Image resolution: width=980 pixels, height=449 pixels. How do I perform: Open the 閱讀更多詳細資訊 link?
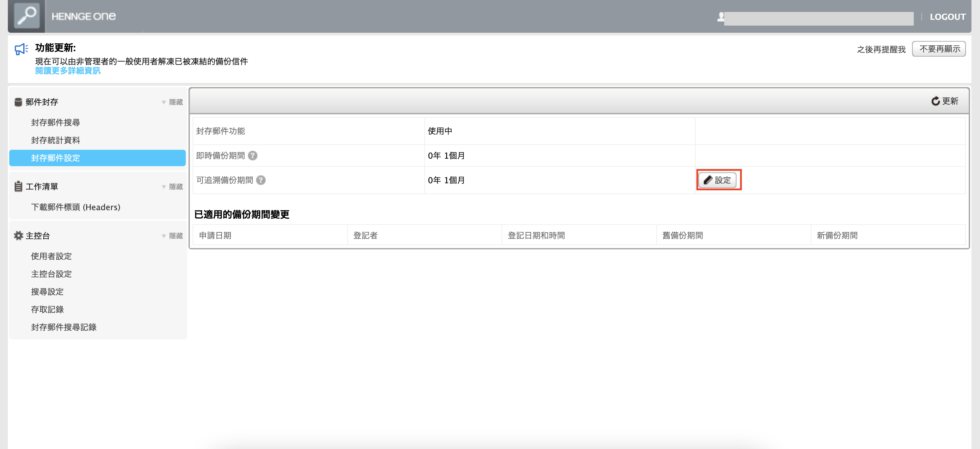pos(68,71)
